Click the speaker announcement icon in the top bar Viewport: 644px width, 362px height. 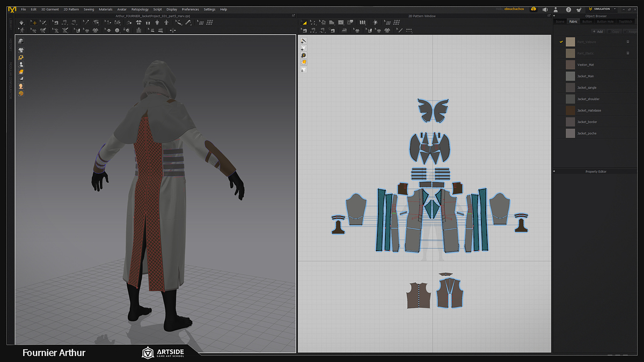click(x=545, y=10)
